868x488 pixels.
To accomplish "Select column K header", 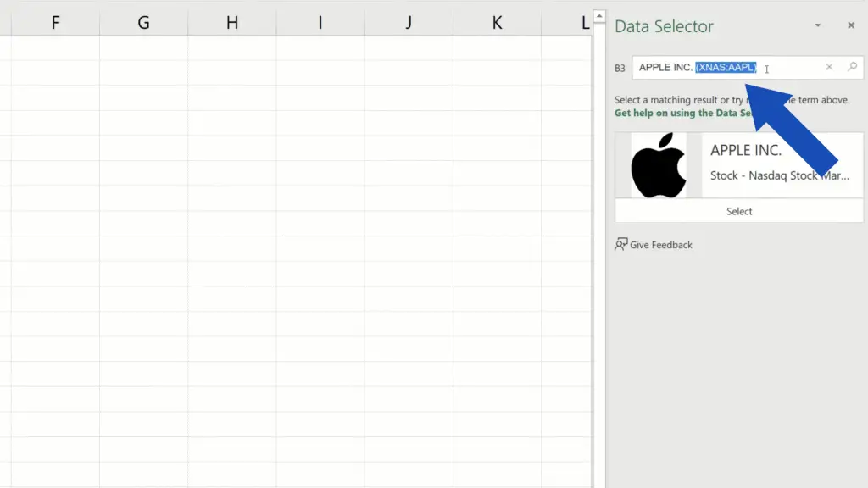I will pos(497,23).
